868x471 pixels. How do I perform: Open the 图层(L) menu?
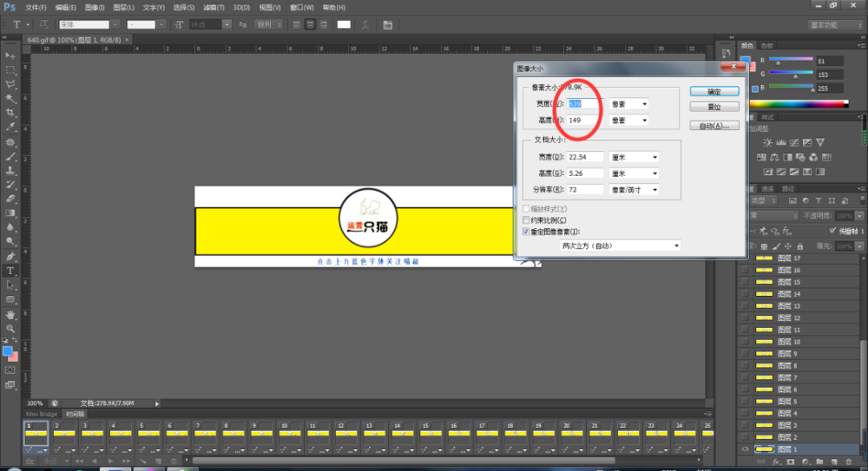123,8
